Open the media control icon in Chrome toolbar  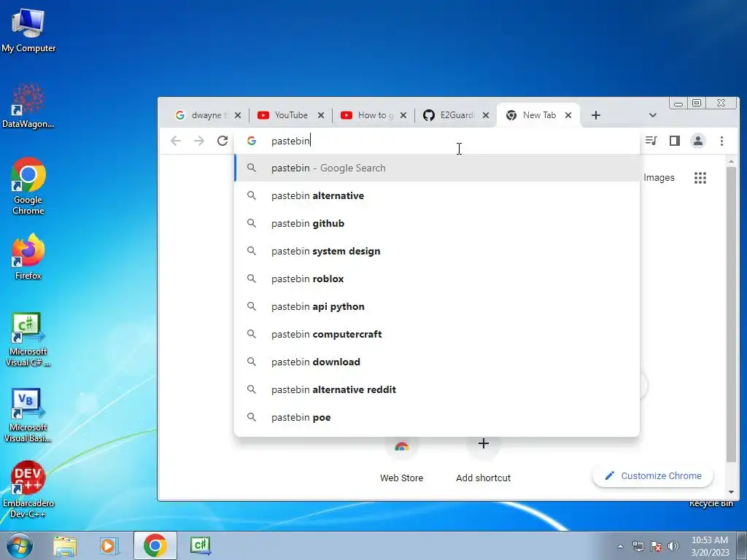pos(651,141)
